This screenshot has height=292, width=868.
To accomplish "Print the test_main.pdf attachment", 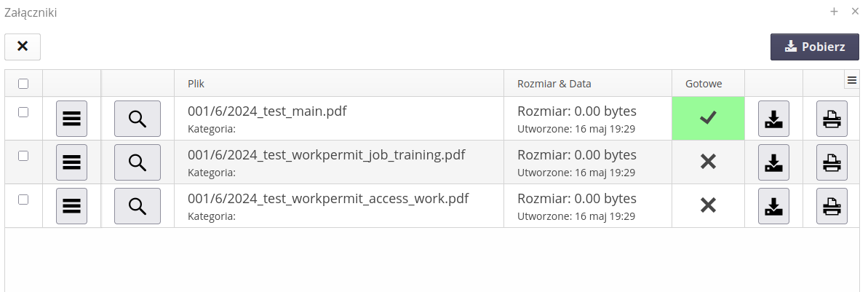I will tap(832, 119).
